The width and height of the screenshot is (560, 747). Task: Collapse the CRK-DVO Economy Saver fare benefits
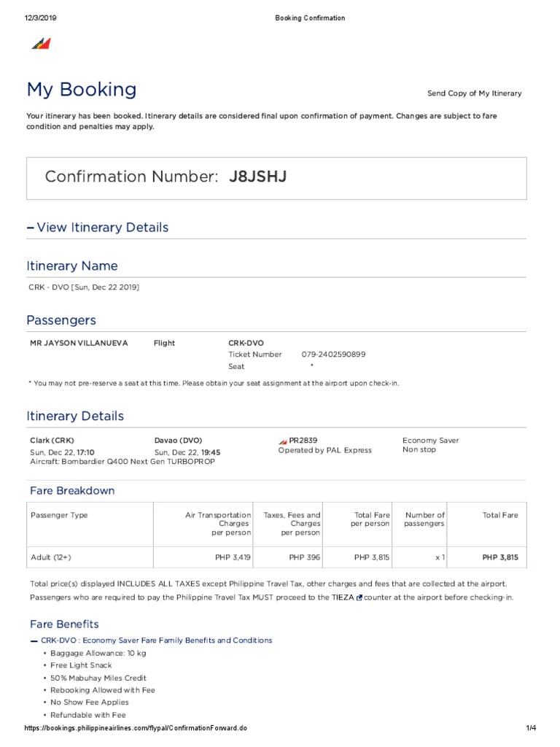[x=34, y=640]
